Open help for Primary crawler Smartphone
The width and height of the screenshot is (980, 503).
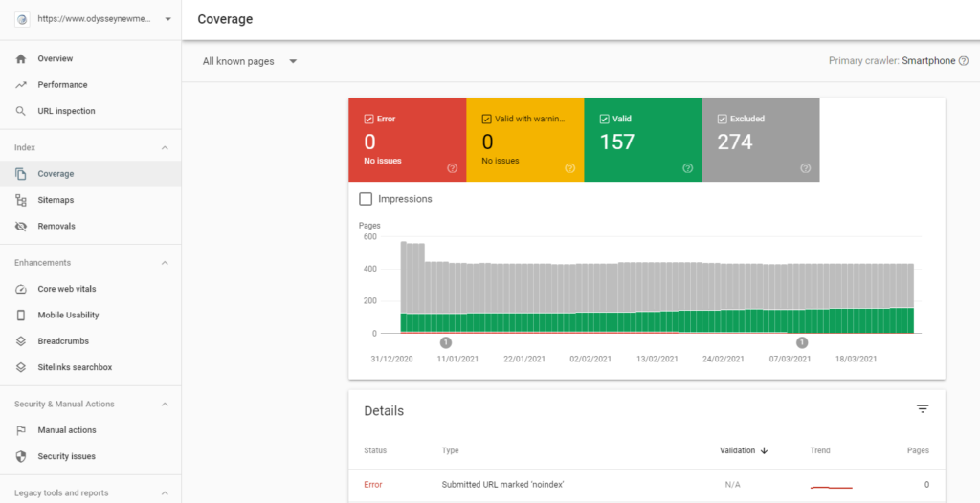(964, 61)
